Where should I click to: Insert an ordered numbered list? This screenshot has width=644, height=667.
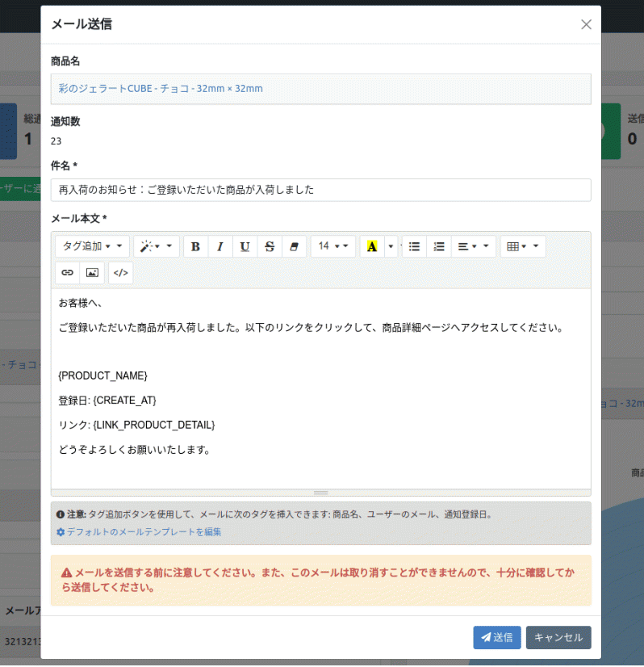pyautogui.click(x=439, y=246)
